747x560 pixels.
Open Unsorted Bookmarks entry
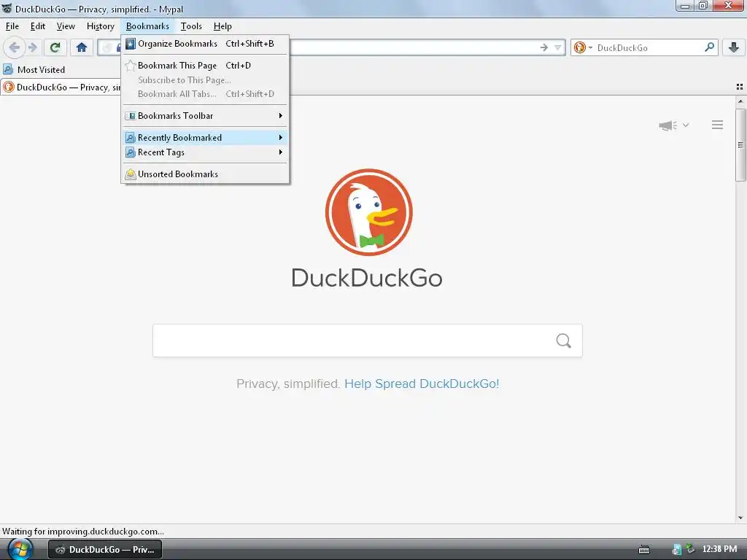(205, 174)
